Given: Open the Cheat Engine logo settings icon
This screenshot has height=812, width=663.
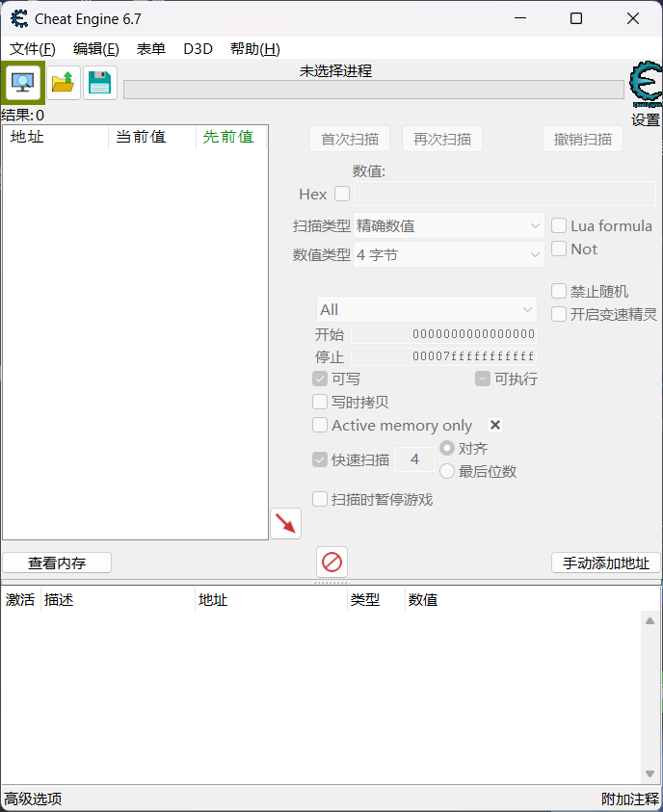Looking at the screenshot, I should click(646, 84).
